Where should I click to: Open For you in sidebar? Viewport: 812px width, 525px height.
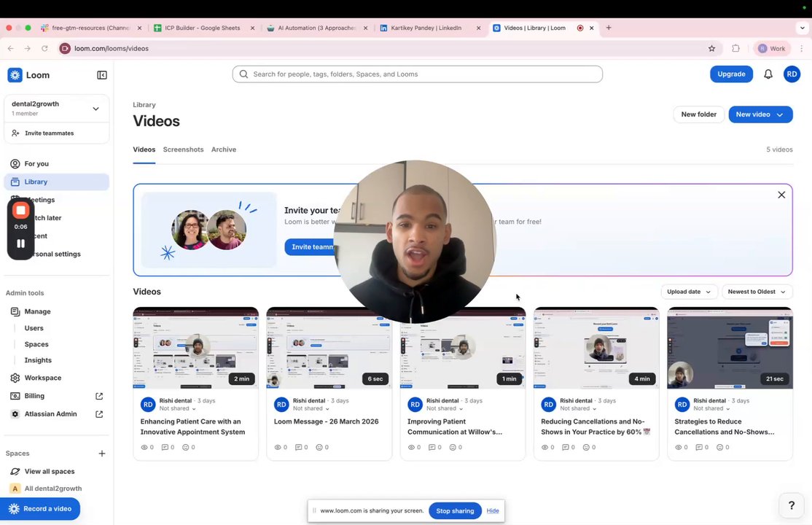(x=56, y=164)
